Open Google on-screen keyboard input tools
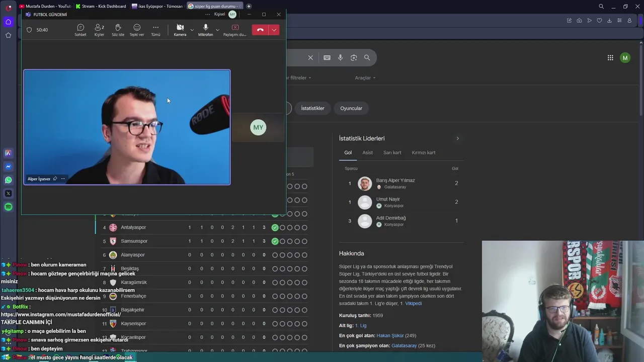 click(x=327, y=57)
